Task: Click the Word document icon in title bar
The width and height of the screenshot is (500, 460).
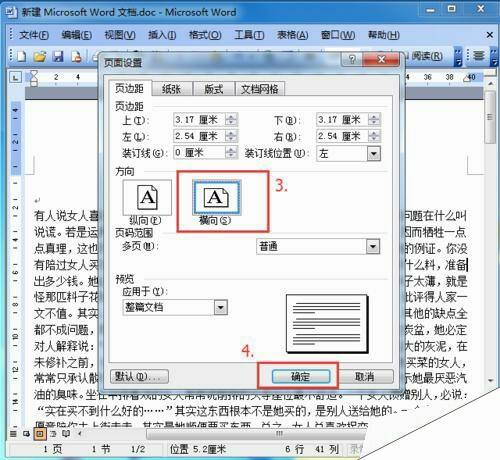Action: coord(10,12)
